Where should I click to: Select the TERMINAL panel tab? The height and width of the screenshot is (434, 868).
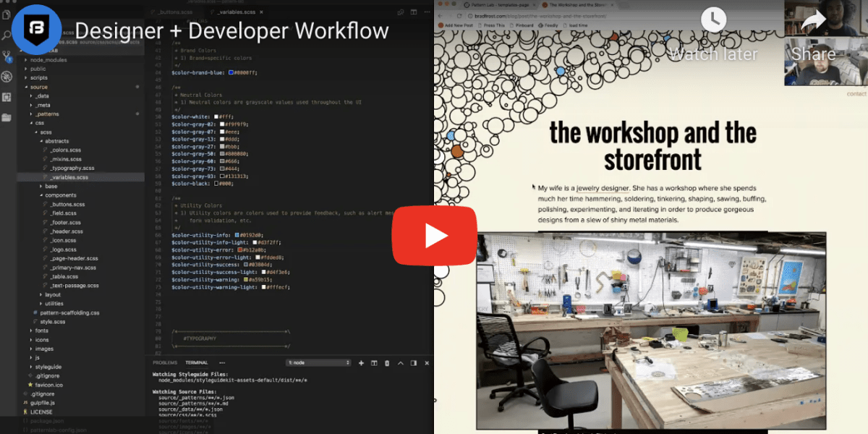196,362
